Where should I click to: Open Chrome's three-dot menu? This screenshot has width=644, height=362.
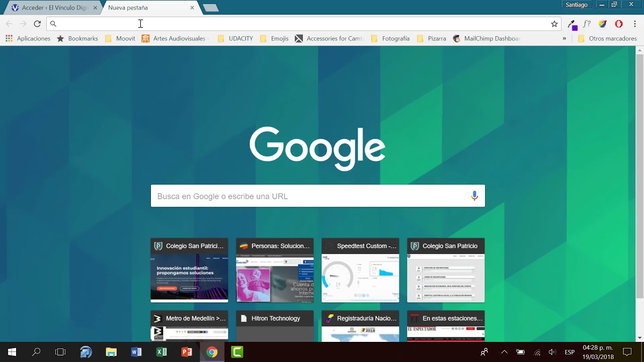[x=635, y=24]
